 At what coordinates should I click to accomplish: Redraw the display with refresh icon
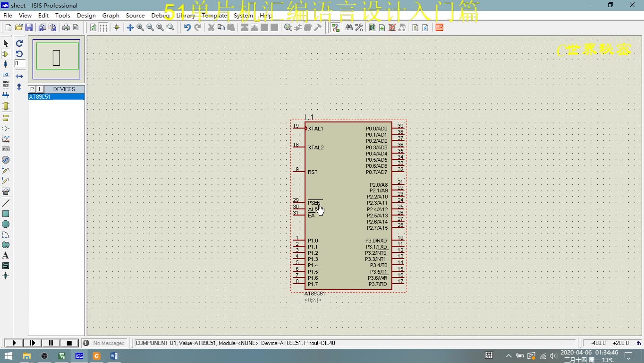[93, 28]
